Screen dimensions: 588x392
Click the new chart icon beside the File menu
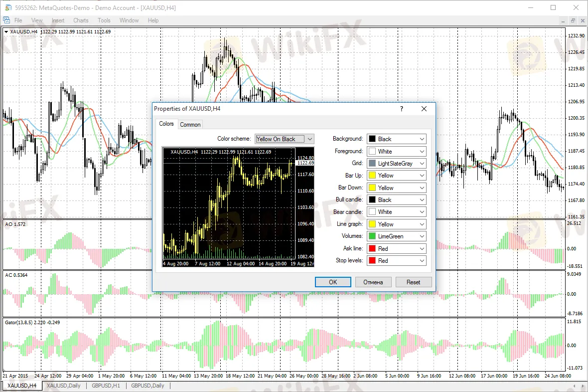pos(6,20)
